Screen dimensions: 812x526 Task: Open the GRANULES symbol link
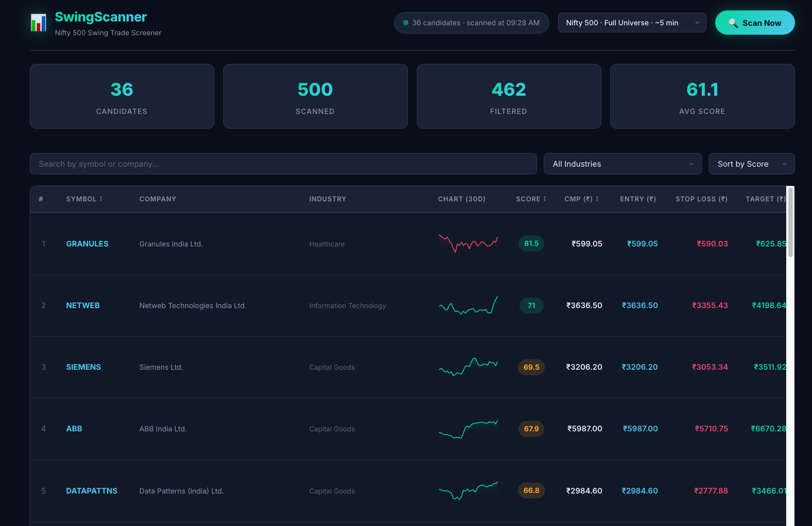(87, 244)
